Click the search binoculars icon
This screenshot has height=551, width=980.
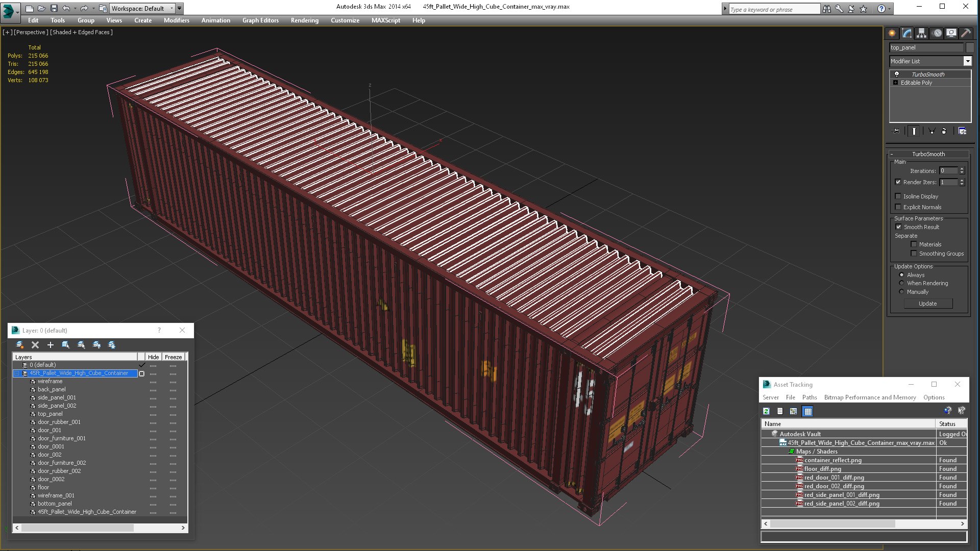[x=826, y=9]
